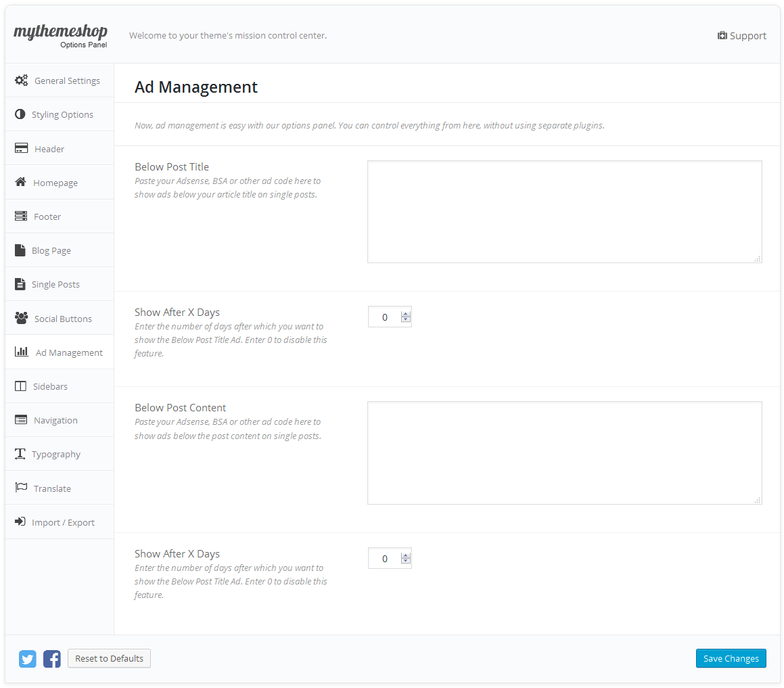
Task: Open the Facebook icon link in footer
Action: 52,658
